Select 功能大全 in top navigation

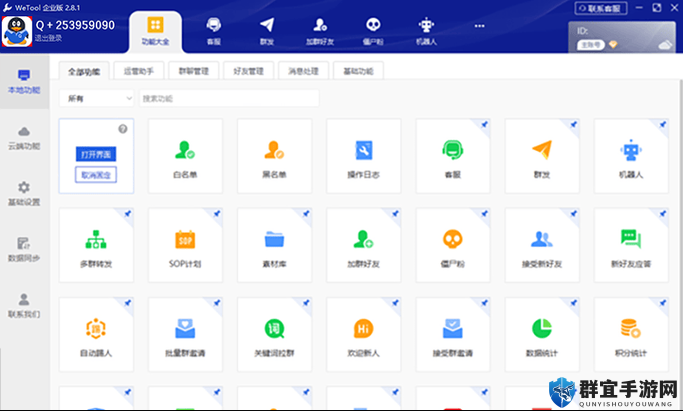(156, 31)
